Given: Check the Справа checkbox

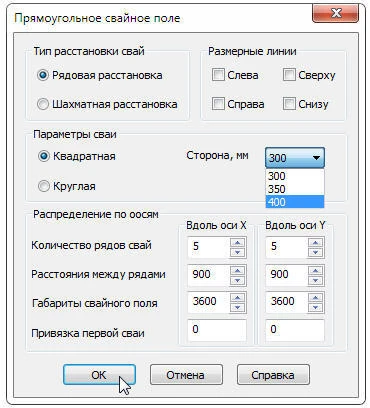Looking at the screenshot, I should pos(218,104).
